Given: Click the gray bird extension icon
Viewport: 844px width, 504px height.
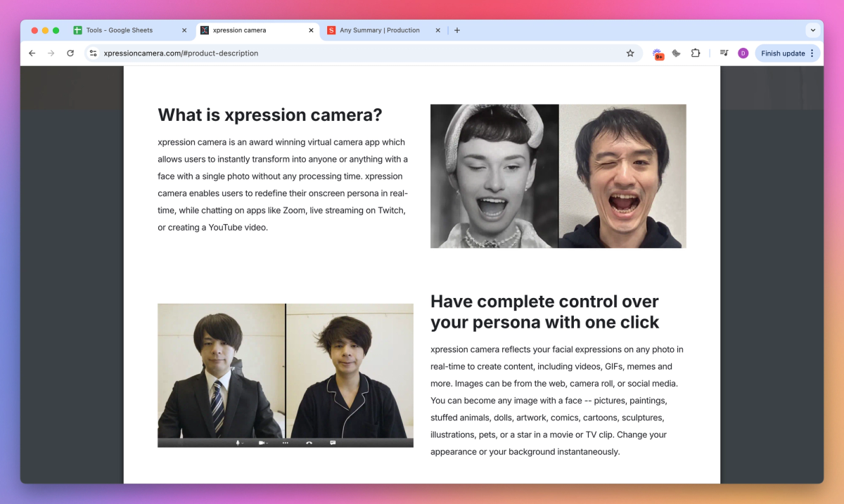Looking at the screenshot, I should [677, 53].
